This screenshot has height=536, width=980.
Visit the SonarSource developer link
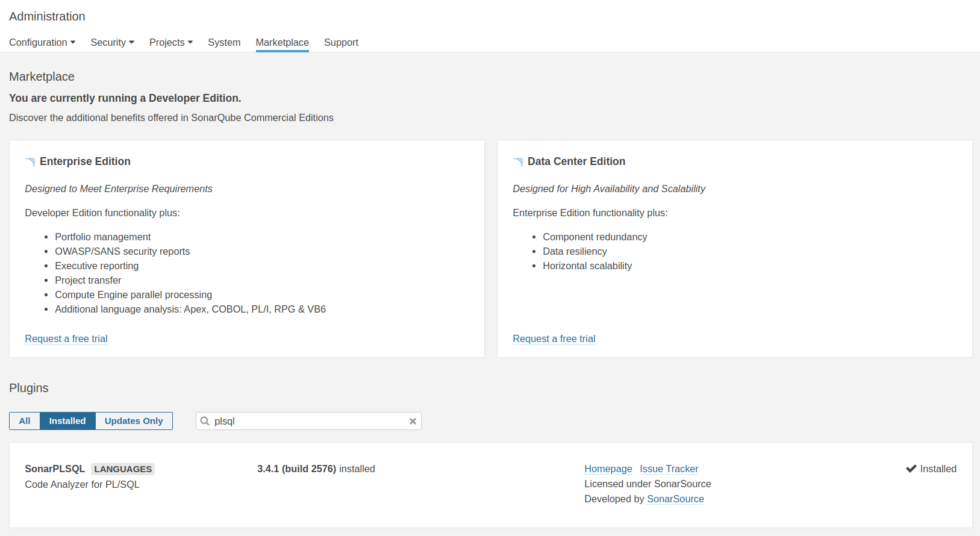click(x=675, y=499)
